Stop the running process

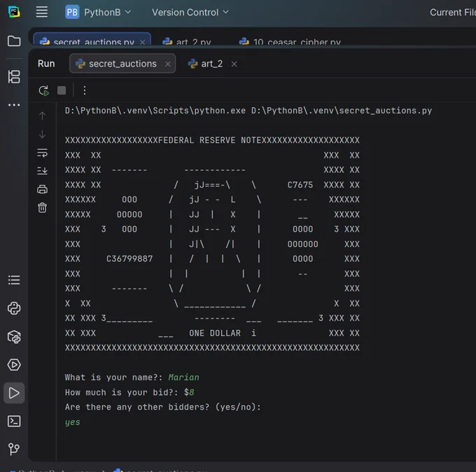pyautogui.click(x=62, y=90)
